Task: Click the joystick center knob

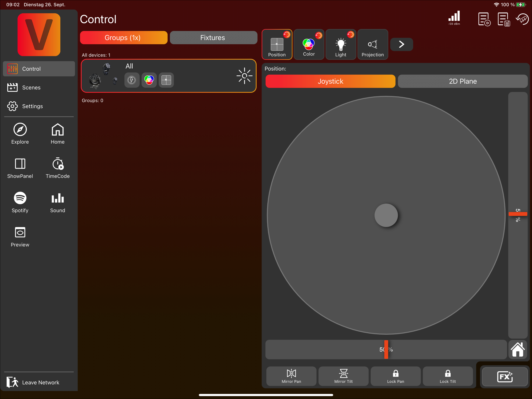Action: pyautogui.click(x=386, y=215)
